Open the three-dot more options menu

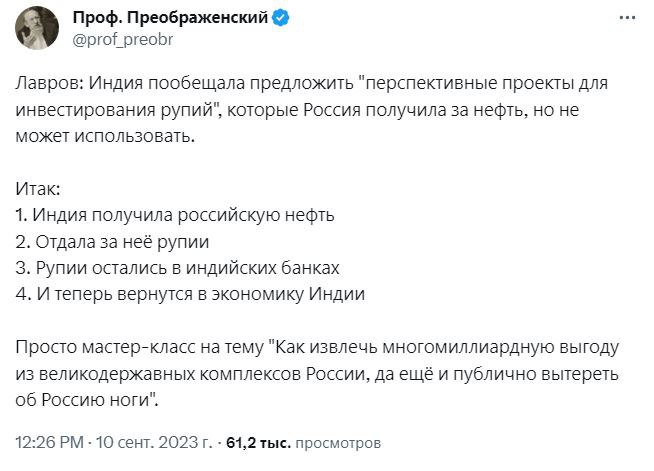click(x=627, y=18)
